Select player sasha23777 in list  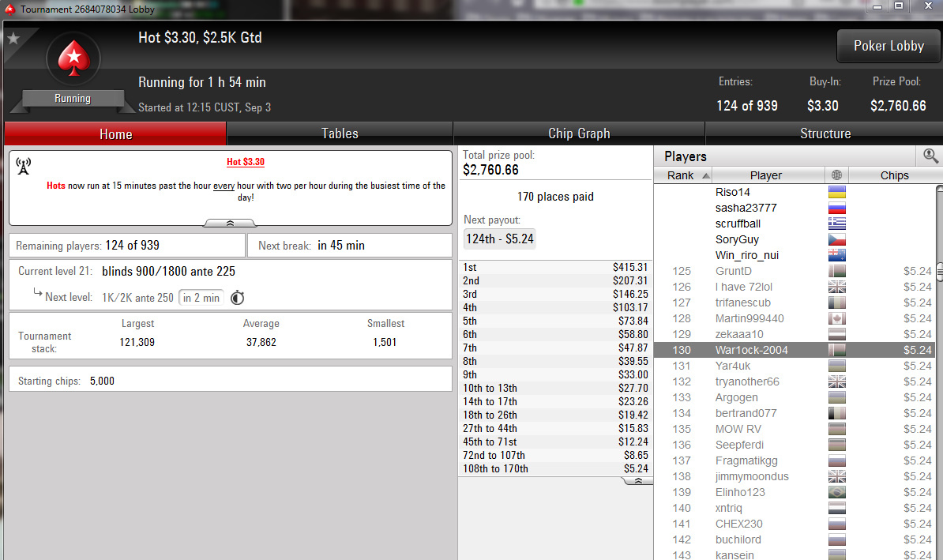pyautogui.click(x=746, y=208)
